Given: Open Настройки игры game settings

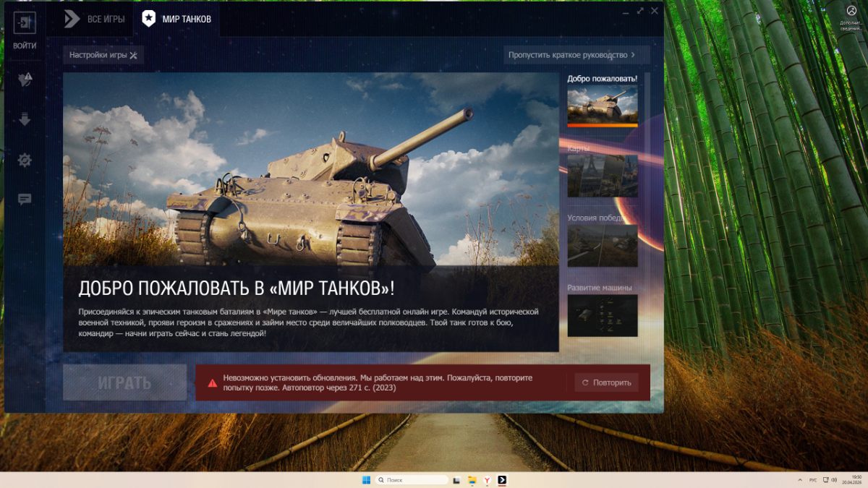Looking at the screenshot, I should pyautogui.click(x=103, y=55).
